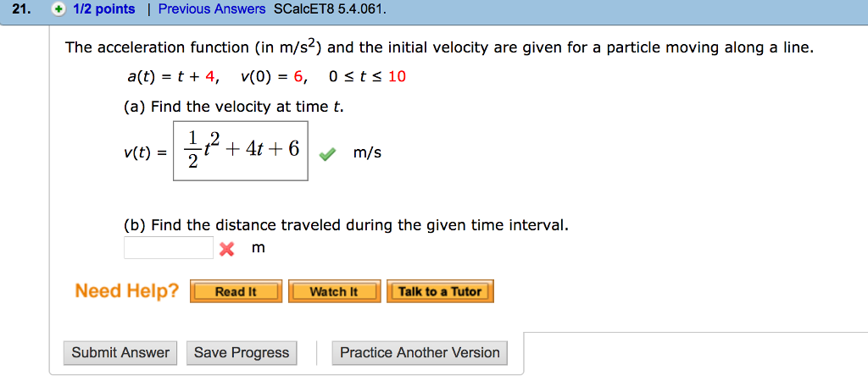Click the orange Need Help? label

pyautogui.click(x=127, y=291)
